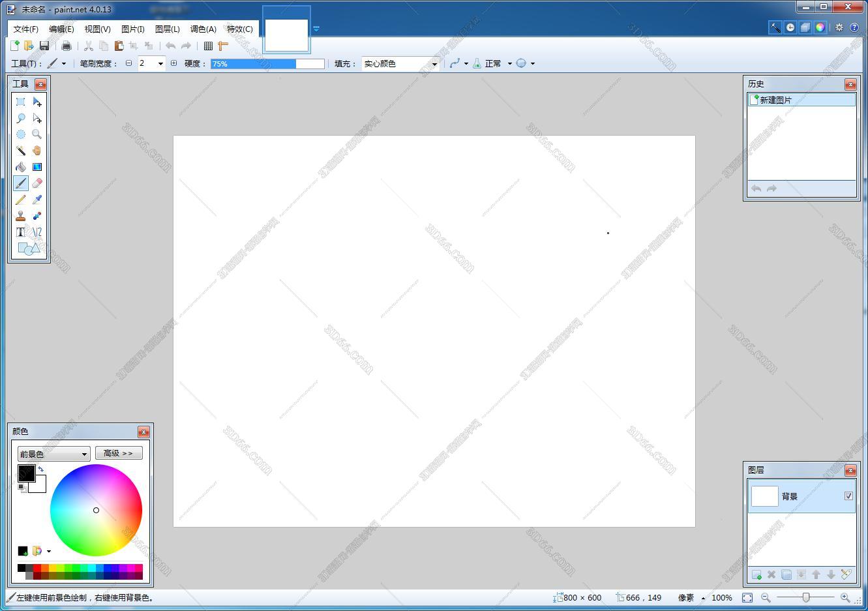The width and height of the screenshot is (868, 611).
Task: Save the image with floppy icon
Action: tap(44, 46)
